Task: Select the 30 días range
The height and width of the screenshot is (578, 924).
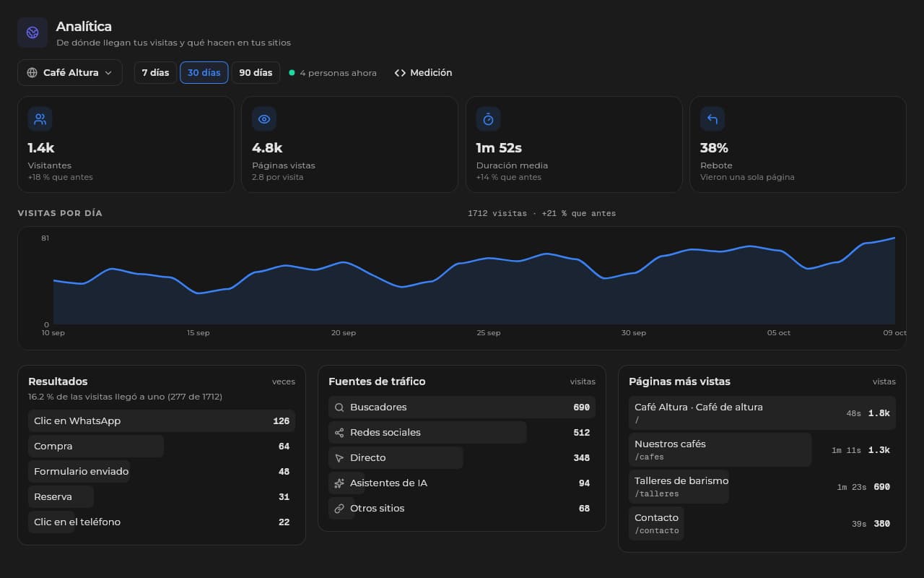Action: tap(204, 73)
